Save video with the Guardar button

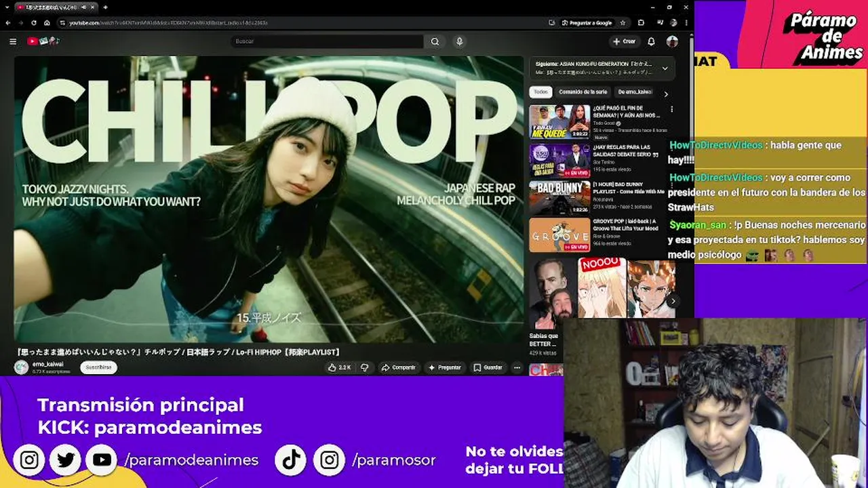[x=488, y=367]
